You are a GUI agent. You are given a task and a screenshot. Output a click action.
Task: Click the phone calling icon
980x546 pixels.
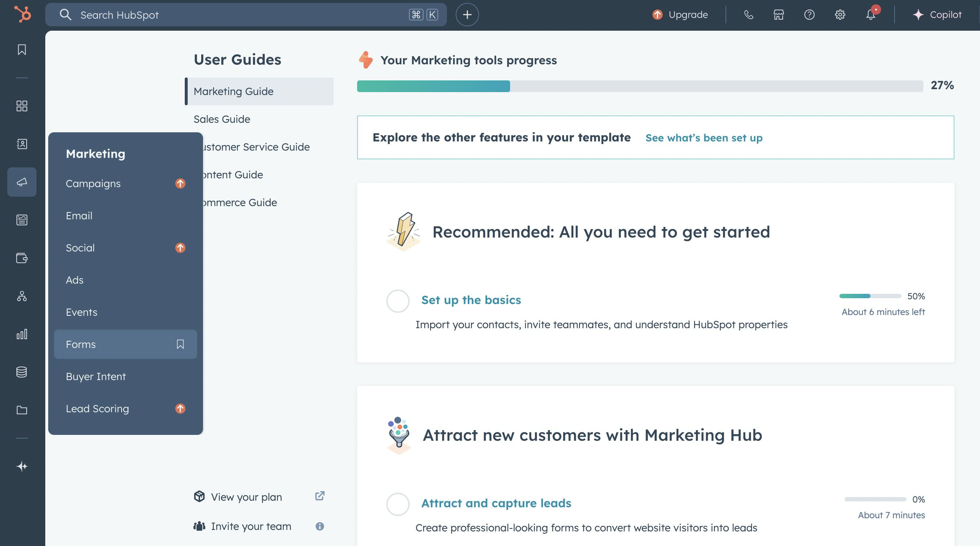click(748, 15)
